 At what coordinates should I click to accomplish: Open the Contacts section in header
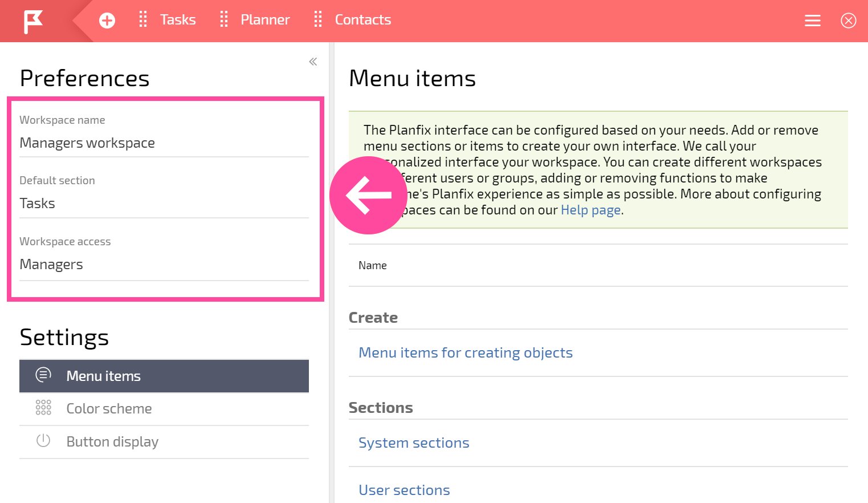point(363,20)
